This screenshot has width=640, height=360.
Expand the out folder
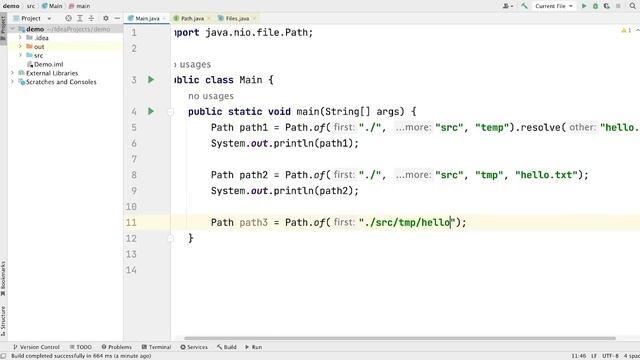pos(20,47)
